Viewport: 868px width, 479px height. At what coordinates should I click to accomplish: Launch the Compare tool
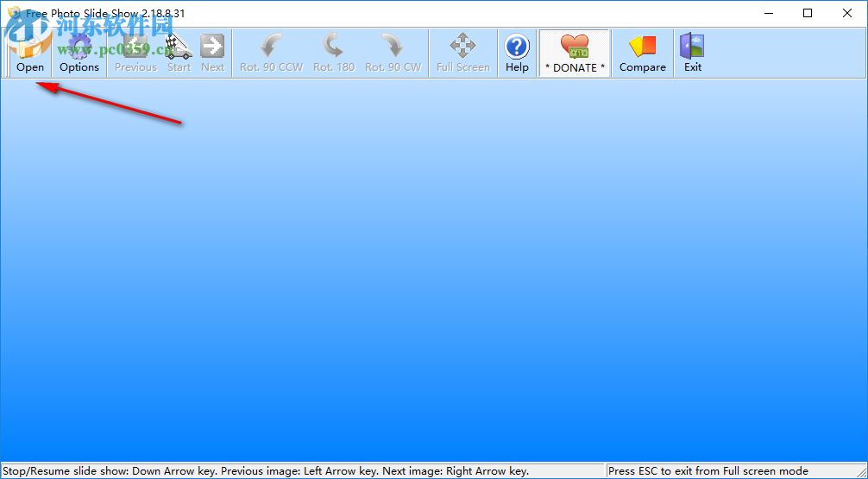point(642,54)
